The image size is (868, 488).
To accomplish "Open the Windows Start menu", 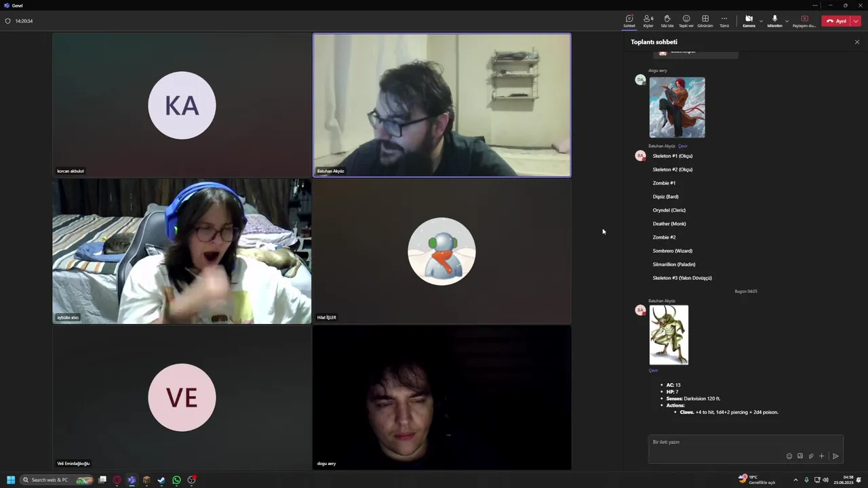I will point(11,480).
